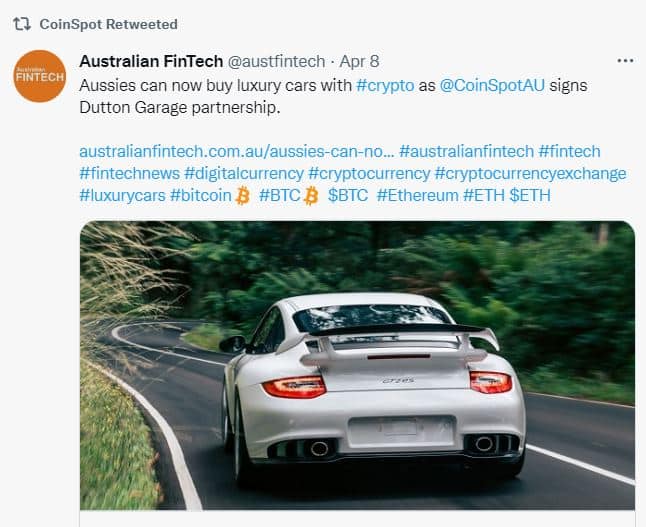The height and width of the screenshot is (527, 646).
Task: Click the #luxurycars hashtag
Action: coord(122,195)
